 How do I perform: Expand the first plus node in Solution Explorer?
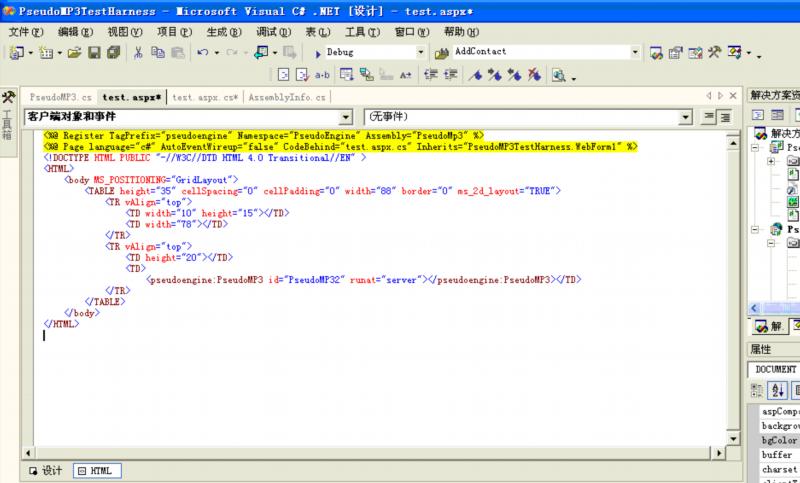771,161
